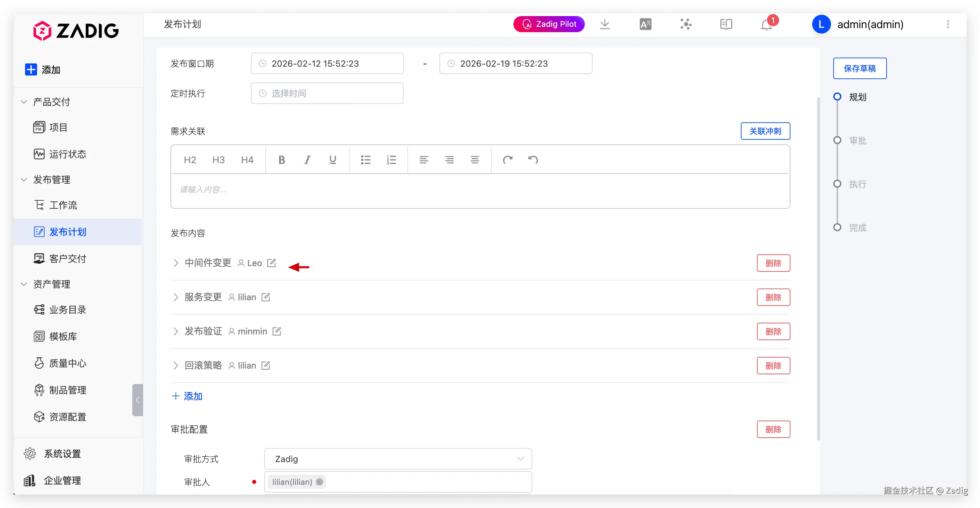The width and height of the screenshot is (980, 508).
Task: Click the download icon in header
Action: click(605, 24)
